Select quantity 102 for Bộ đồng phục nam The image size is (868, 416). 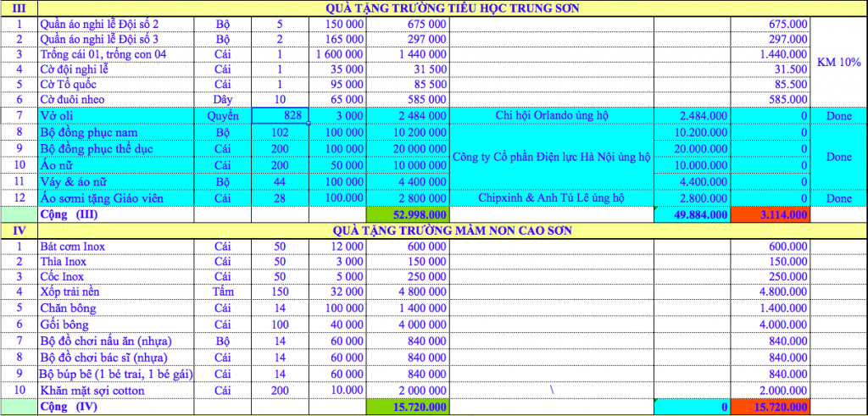click(280, 132)
